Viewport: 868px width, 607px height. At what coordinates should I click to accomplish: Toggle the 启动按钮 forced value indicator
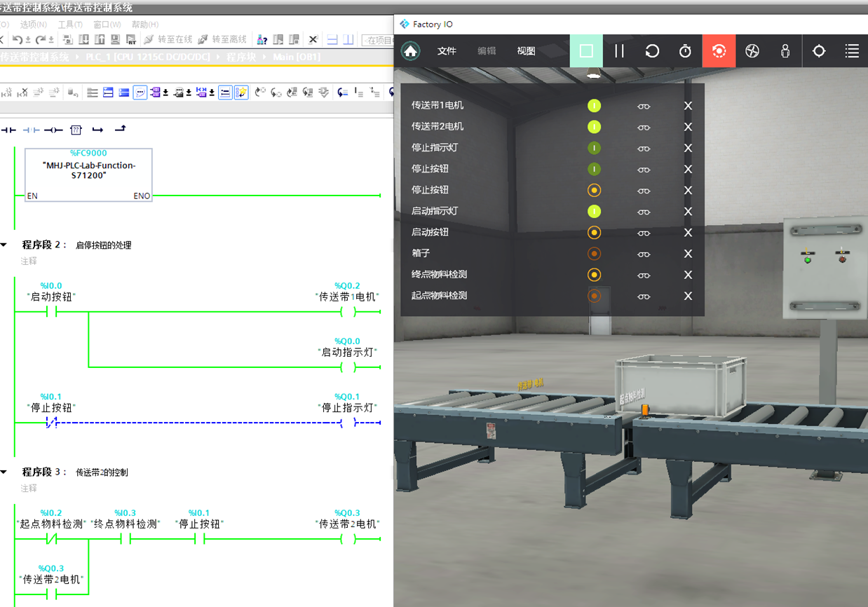pos(594,232)
